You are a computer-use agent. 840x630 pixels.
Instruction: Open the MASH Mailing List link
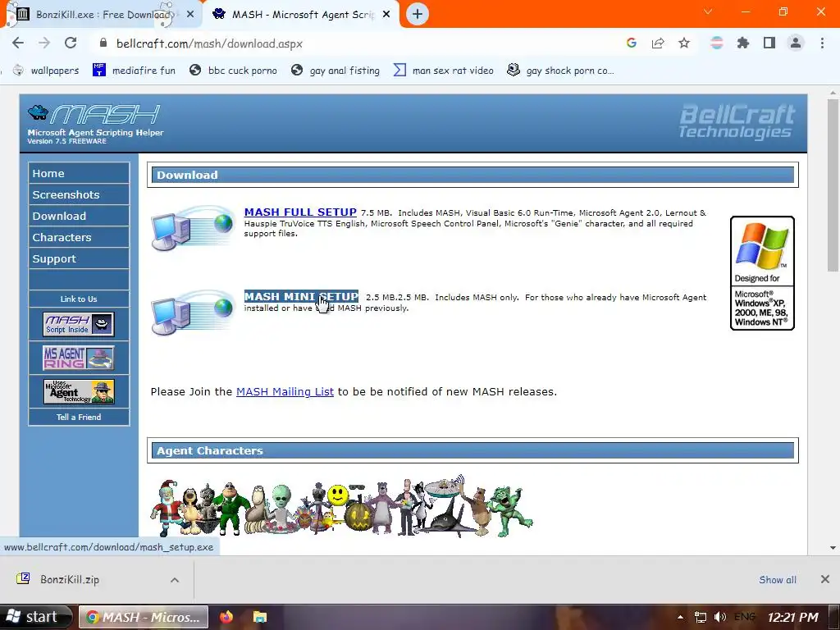click(285, 391)
